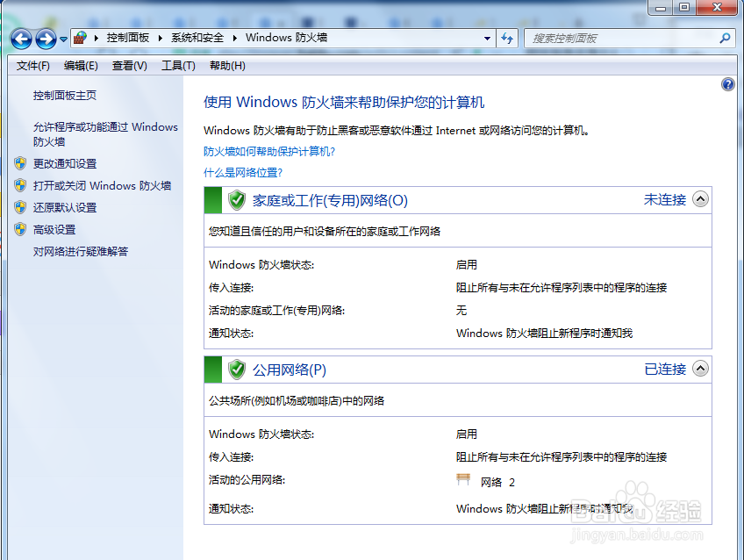Click the Forward navigation arrow
The height and width of the screenshot is (560, 744).
[x=46, y=39]
